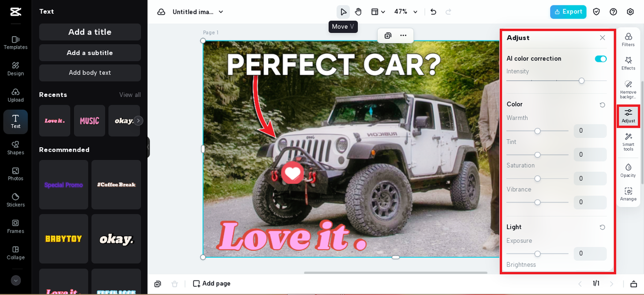Open the help question mark icon
Image resolution: width=644 pixels, height=295 pixels.
point(613,12)
